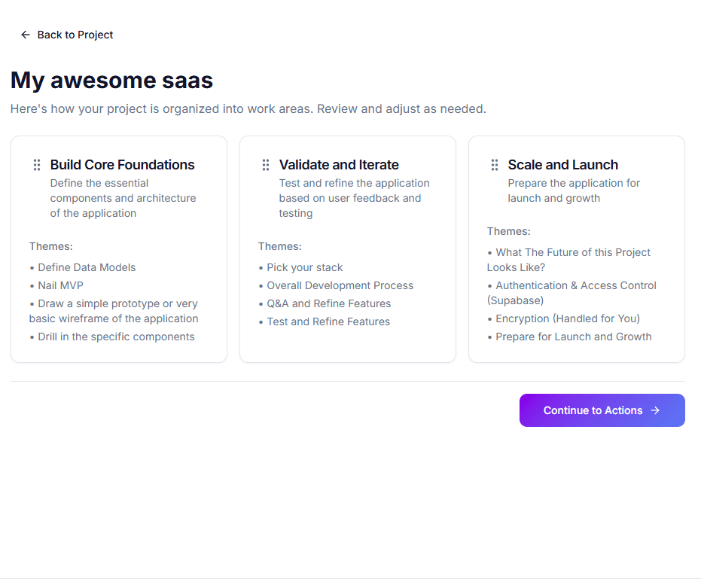Select Encryption (Handled for You) theme

[x=568, y=318]
